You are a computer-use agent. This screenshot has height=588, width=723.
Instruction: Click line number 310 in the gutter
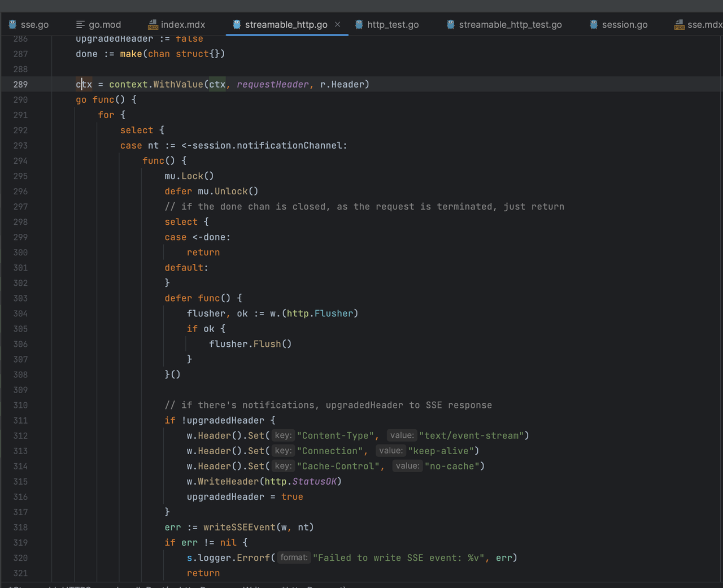click(x=20, y=404)
